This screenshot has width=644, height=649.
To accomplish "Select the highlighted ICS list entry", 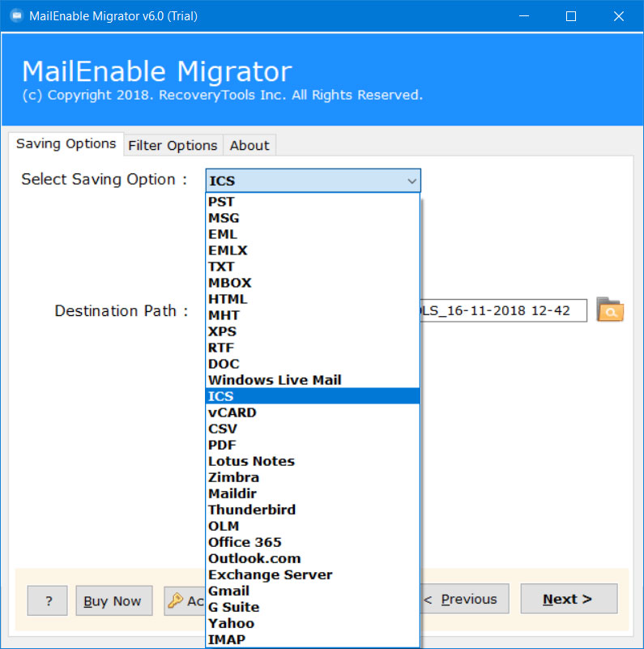I will [x=313, y=396].
